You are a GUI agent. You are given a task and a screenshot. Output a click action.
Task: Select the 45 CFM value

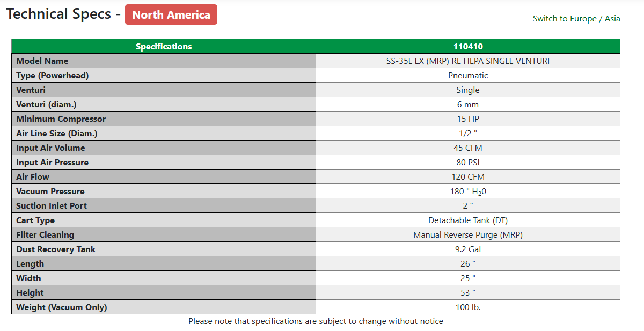(468, 148)
